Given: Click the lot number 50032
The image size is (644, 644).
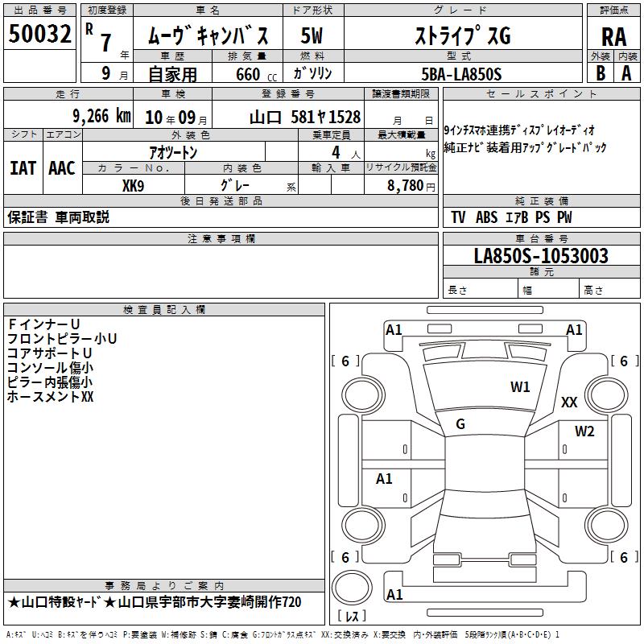Looking at the screenshot, I should 39,34.
